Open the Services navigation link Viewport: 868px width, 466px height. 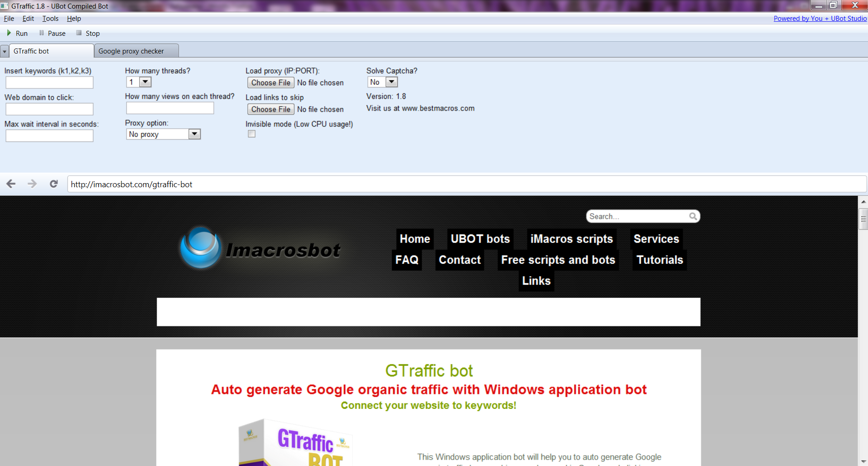click(x=656, y=239)
